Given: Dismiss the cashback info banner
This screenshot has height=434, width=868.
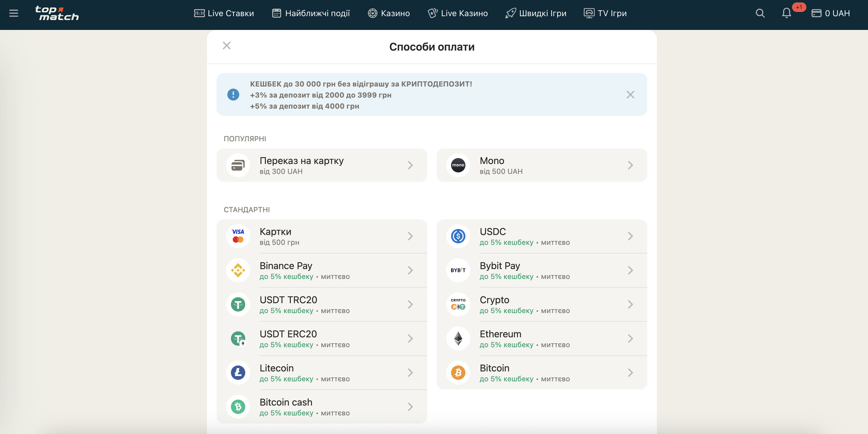Looking at the screenshot, I should tap(630, 94).
